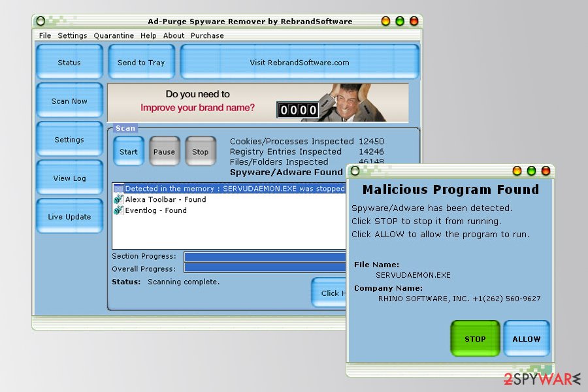Click the popup green maximize button
588x392 pixels.
pos(531,171)
